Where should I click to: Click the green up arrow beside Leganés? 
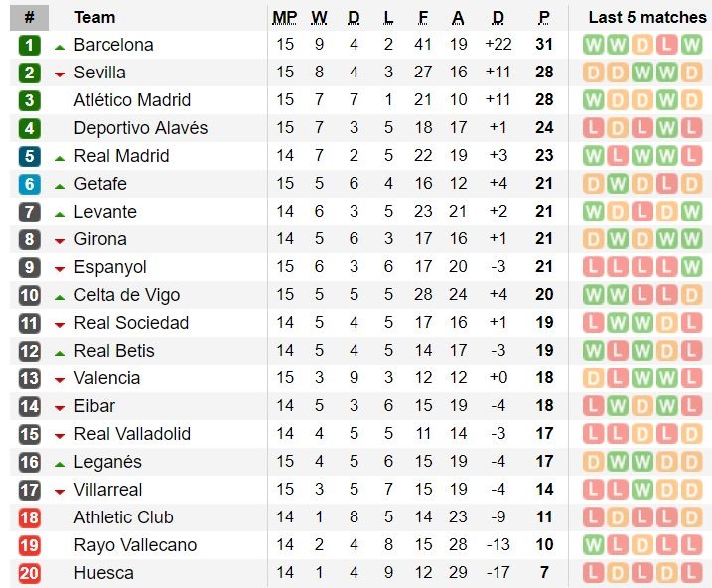tap(60, 463)
